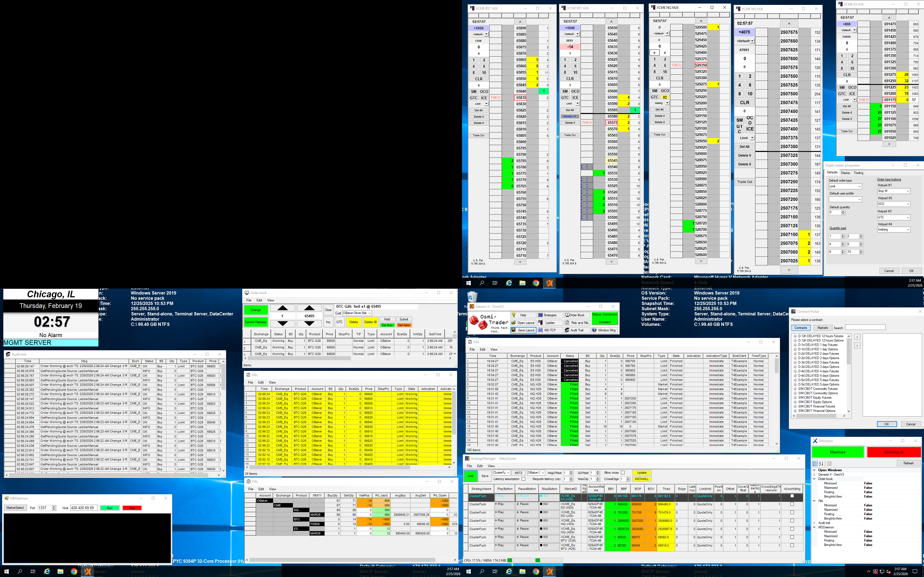Click the green Run button in MDDaemon
924x577 pixels.
click(109, 508)
